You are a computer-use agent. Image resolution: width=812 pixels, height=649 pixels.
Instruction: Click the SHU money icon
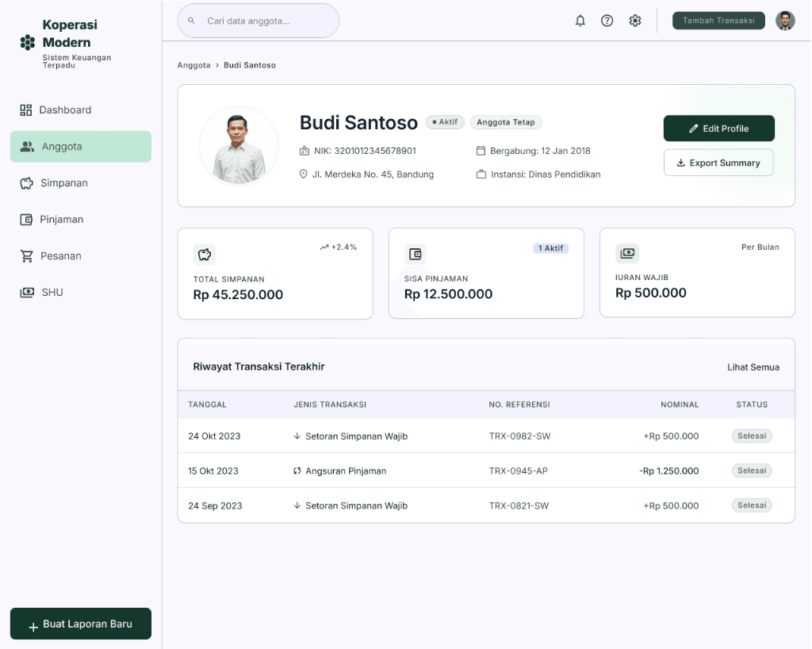coord(27,293)
